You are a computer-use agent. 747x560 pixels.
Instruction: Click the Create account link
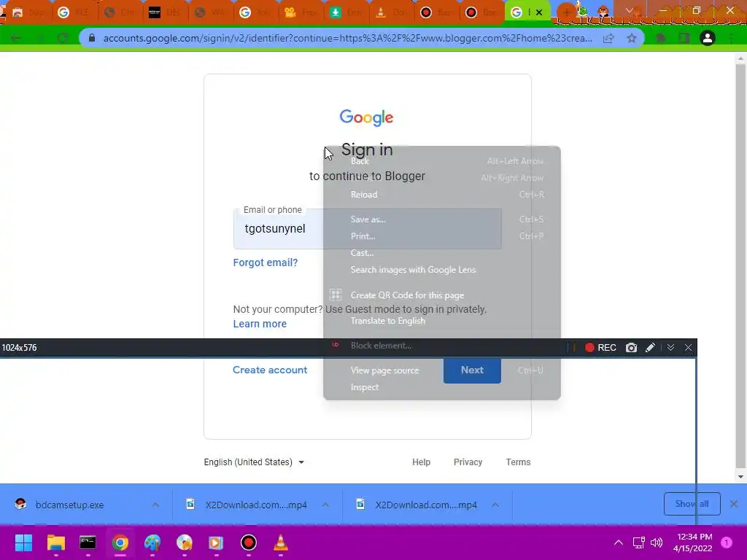[270, 370]
